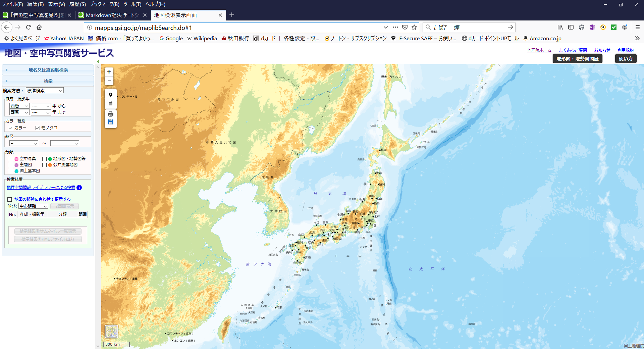The image size is (644, 349).
Task: Zoom out the map with minus button
Action: pos(109,81)
